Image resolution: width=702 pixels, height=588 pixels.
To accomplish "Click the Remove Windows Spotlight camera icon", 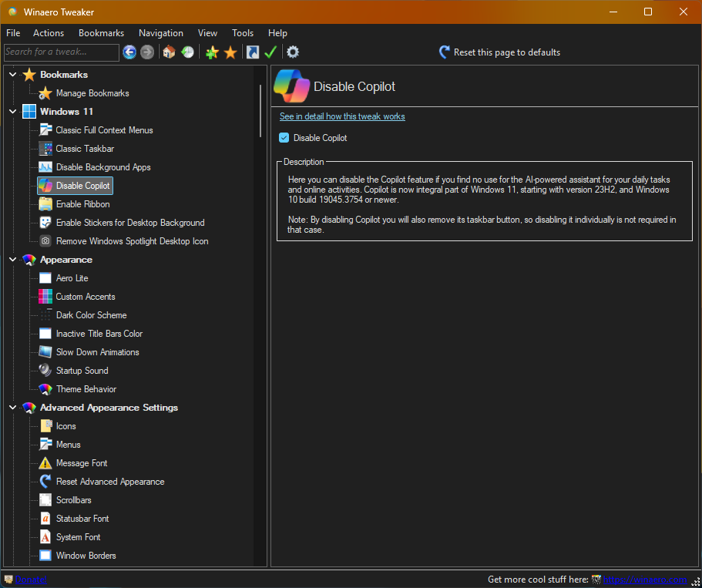I will 45,241.
